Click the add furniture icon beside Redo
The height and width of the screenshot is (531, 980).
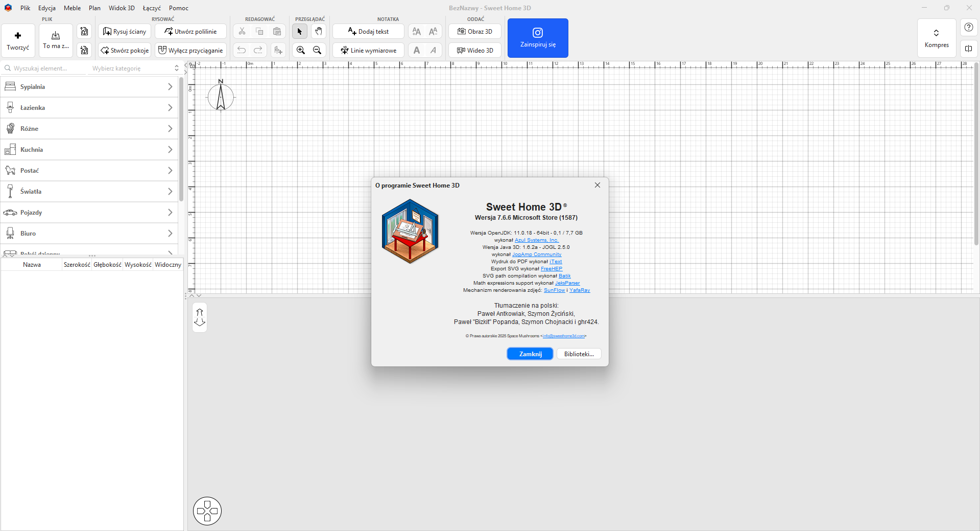(x=278, y=50)
